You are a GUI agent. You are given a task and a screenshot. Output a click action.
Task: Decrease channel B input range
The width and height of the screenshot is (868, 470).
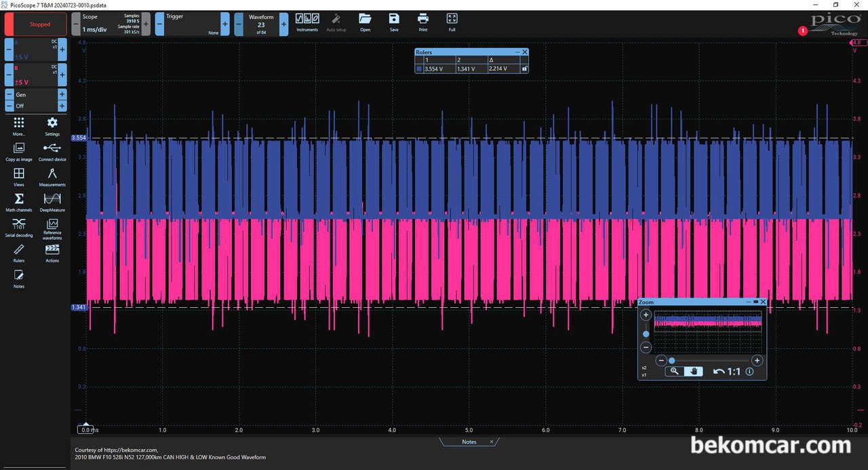(9, 75)
